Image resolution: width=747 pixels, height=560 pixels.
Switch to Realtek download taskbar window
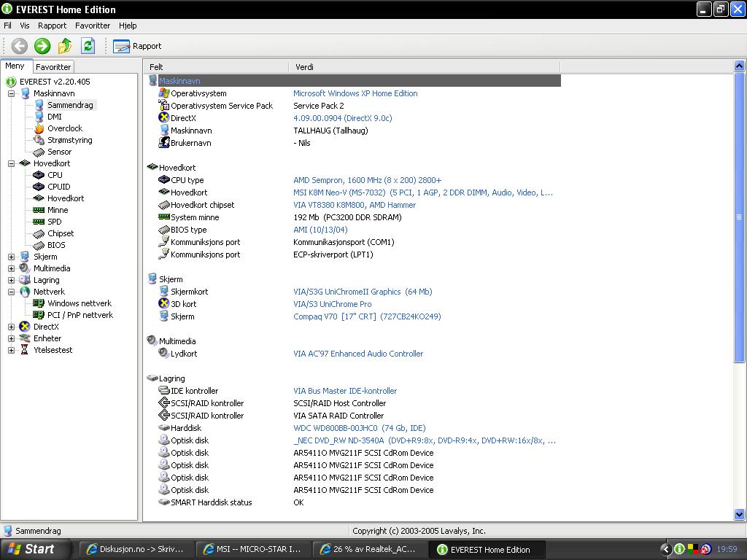371,549
